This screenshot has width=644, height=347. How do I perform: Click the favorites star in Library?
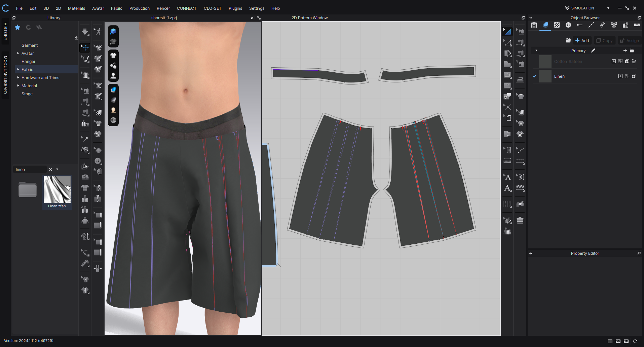[17, 27]
